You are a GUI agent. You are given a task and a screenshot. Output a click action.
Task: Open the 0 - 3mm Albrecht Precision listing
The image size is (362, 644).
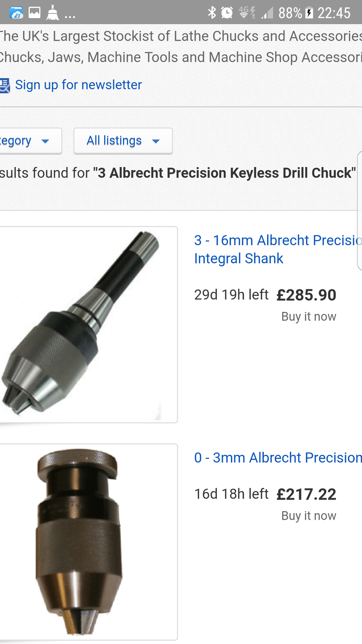(278, 458)
